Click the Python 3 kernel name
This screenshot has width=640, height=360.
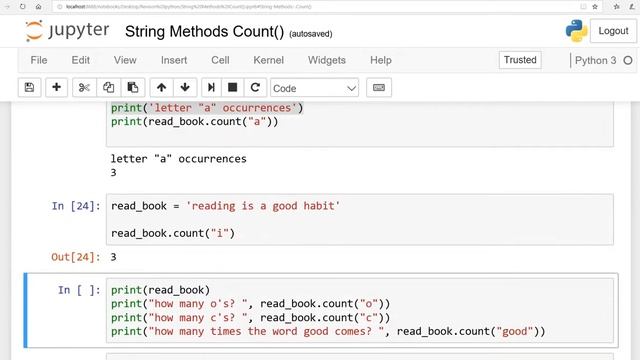pos(595,60)
